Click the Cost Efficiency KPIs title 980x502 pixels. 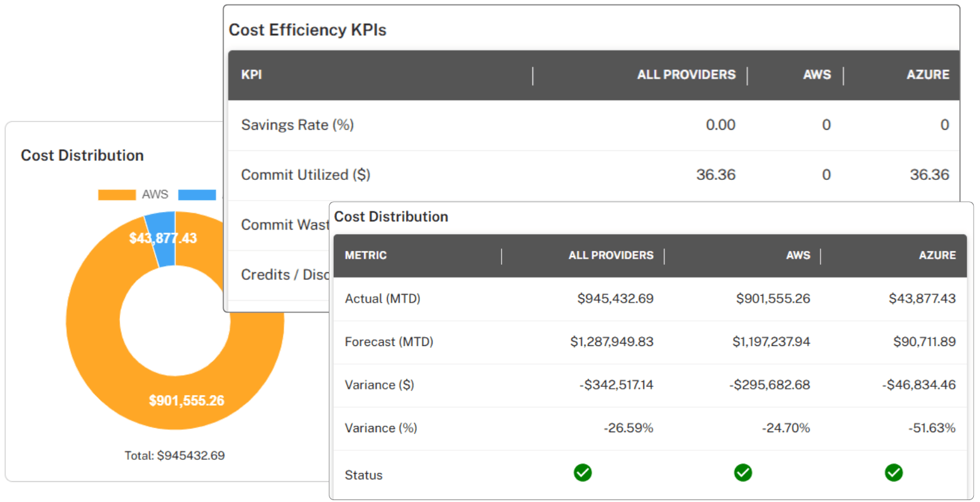307,30
